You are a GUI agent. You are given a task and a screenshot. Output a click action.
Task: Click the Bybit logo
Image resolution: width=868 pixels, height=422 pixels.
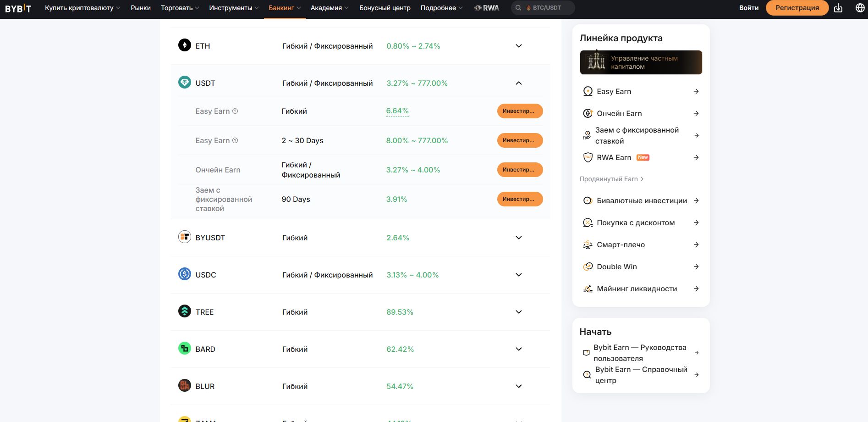point(18,8)
